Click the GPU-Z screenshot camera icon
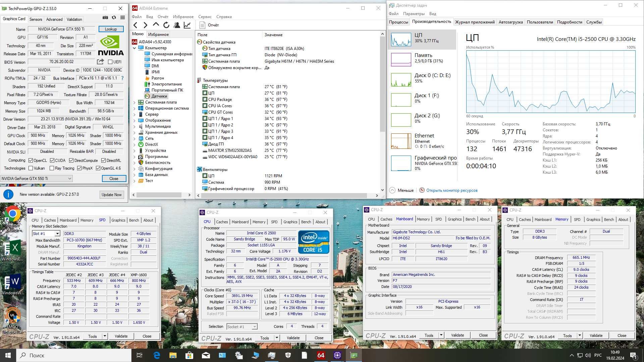 point(105,17)
